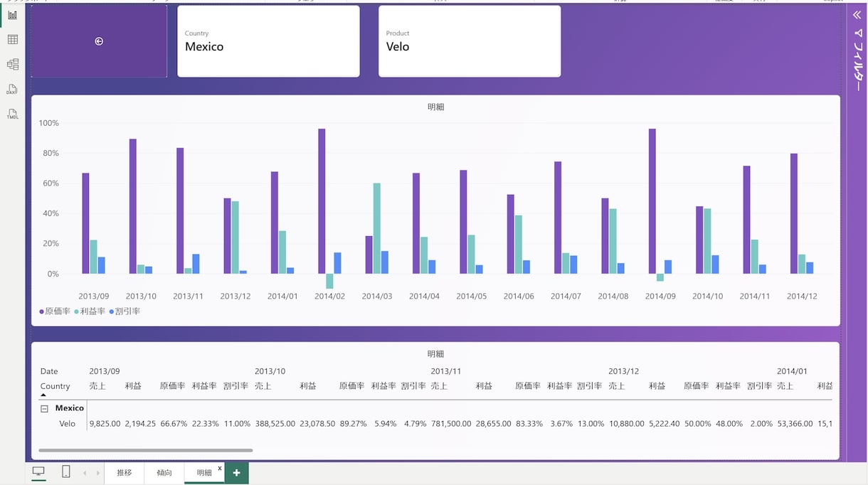
Task: Select 割引率 in the chart legend
Action: point(125,311)
